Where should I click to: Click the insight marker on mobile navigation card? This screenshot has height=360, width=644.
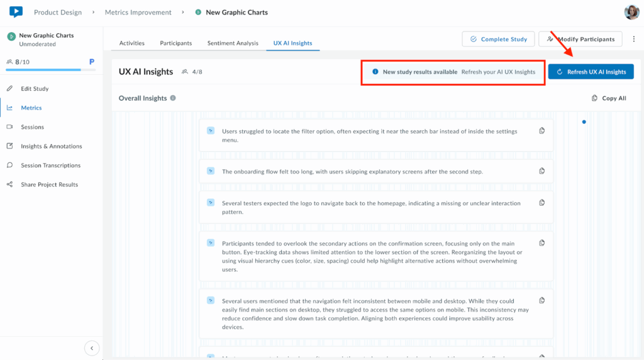pyautogui.click(x=211, y=300)
